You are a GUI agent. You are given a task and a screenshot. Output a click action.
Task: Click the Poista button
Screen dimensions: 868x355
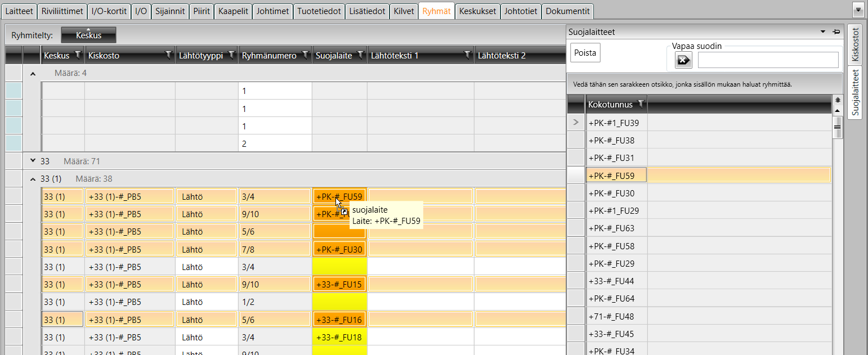click(585, 53)
